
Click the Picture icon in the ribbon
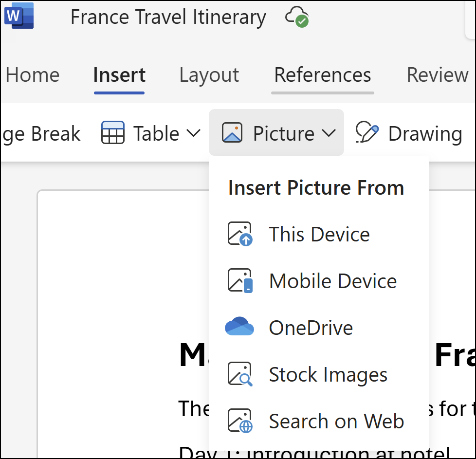[232, 132]
